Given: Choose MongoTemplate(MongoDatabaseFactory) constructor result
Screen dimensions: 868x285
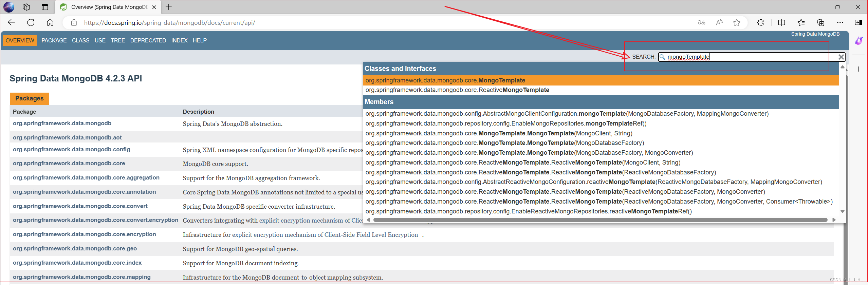Looking at the screenshot, I should (601, 143).
